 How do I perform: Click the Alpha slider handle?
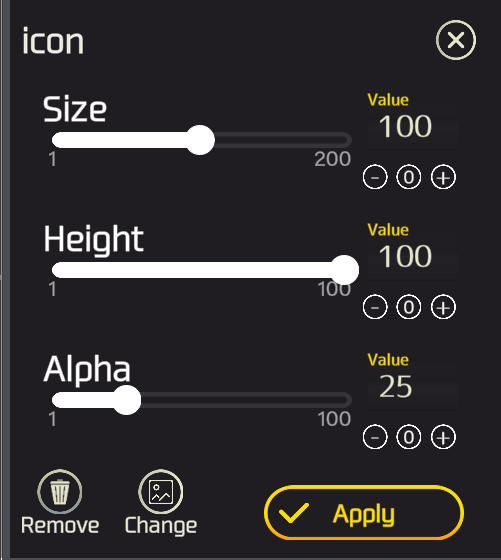pyautogui.click(x=126, y=400)
